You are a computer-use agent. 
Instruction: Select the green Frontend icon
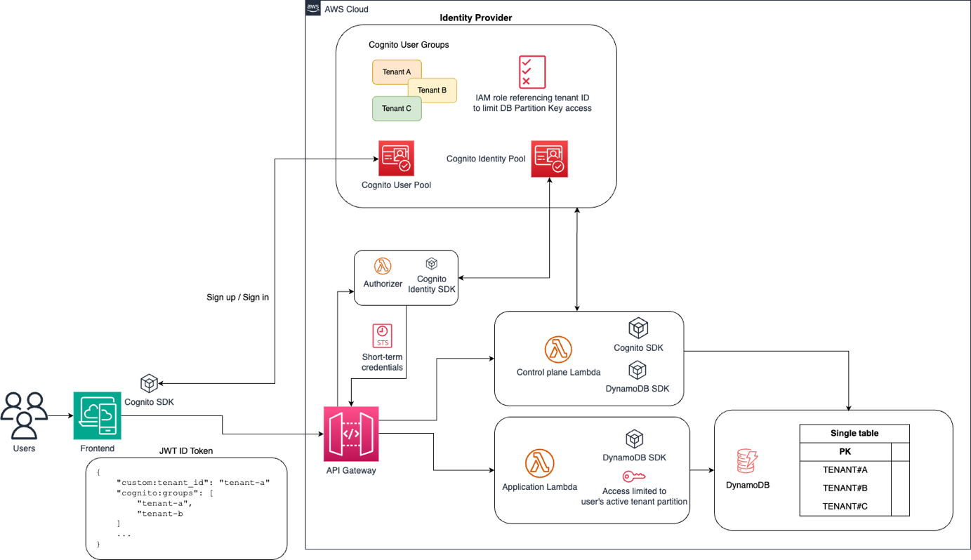click(x=98, y=415)
